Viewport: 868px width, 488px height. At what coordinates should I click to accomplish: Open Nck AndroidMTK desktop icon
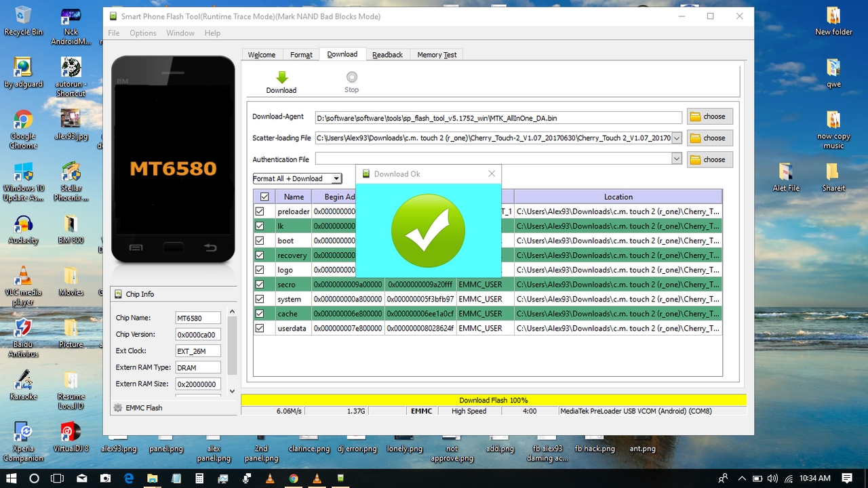click(x=71, y=26)
